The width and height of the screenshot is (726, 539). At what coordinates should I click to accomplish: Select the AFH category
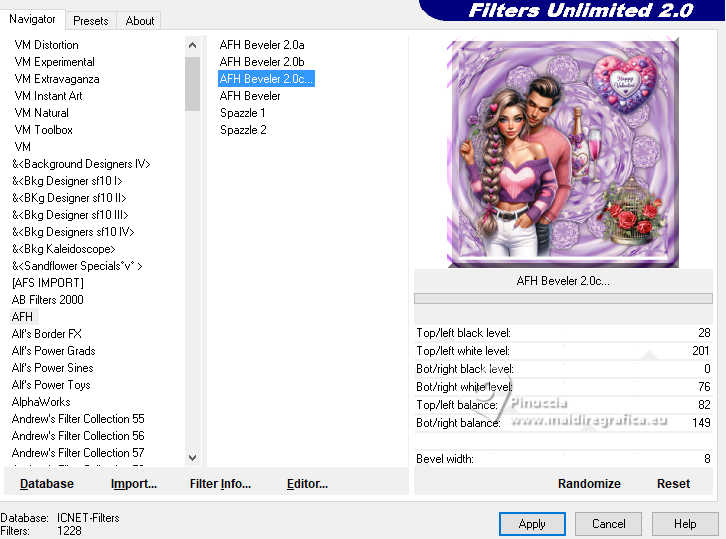pyautogui.click(x=22, y=317)
